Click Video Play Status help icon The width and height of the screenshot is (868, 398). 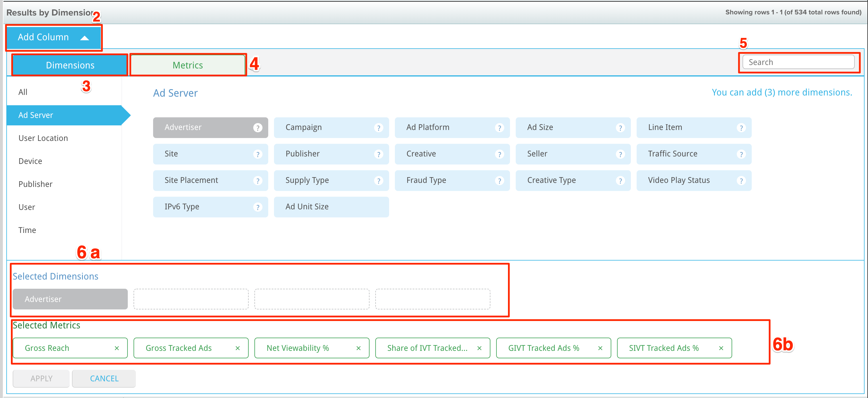[x=741, y=181]
